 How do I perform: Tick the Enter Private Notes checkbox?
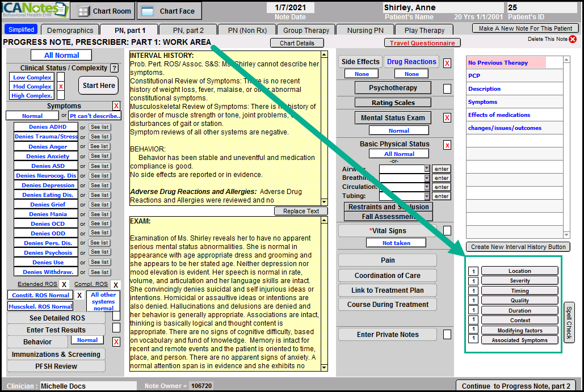tap(447, 335)
